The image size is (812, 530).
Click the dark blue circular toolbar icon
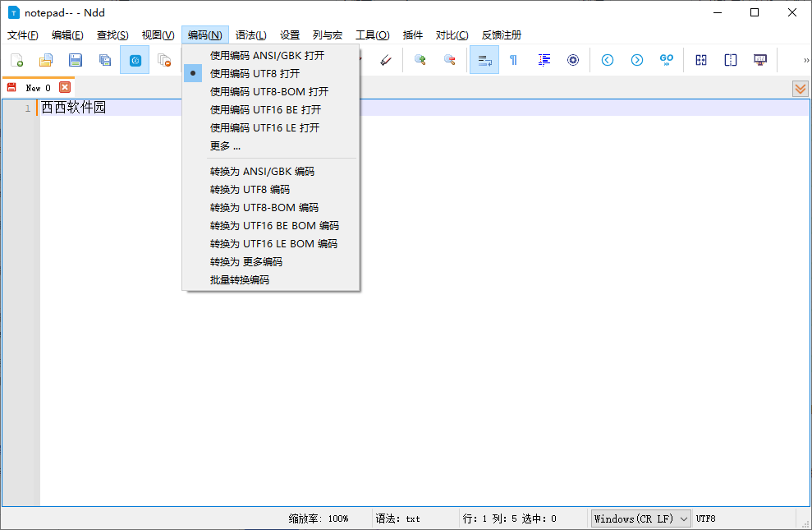573,60
